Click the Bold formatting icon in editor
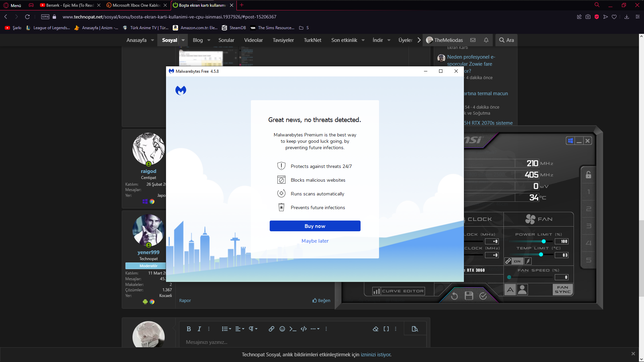The height and width of the screenshot is (362, 644). pyautogui.click(x=189, y=329)
